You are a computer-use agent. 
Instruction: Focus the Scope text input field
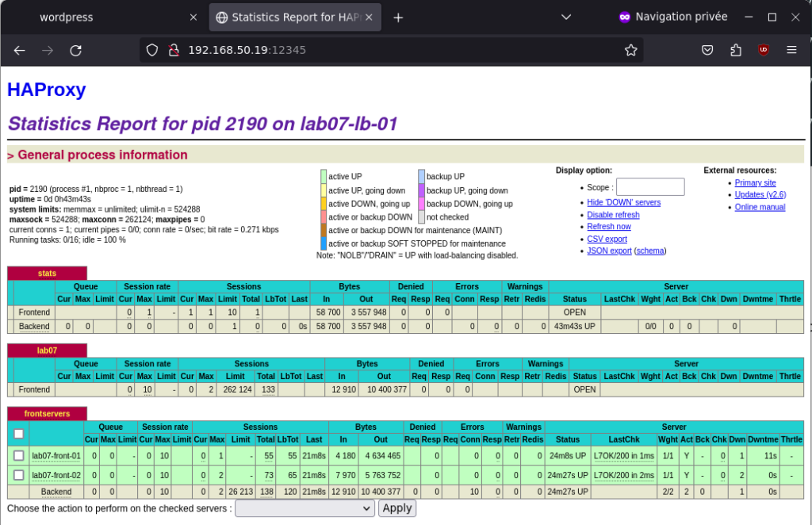click(649, 187)
